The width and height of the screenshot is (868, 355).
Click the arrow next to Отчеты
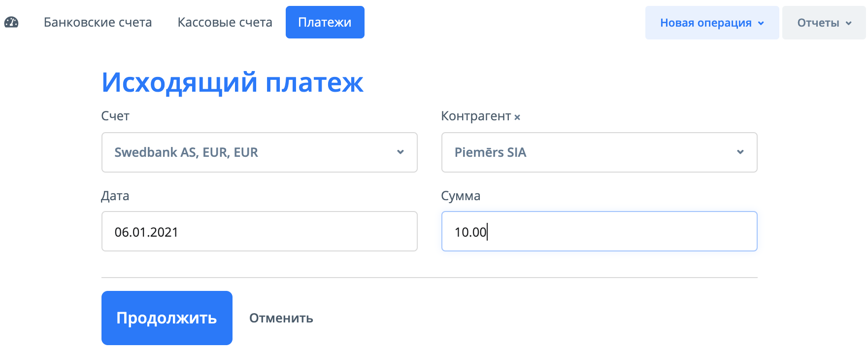pyautogui.click(x=848, y=23)
